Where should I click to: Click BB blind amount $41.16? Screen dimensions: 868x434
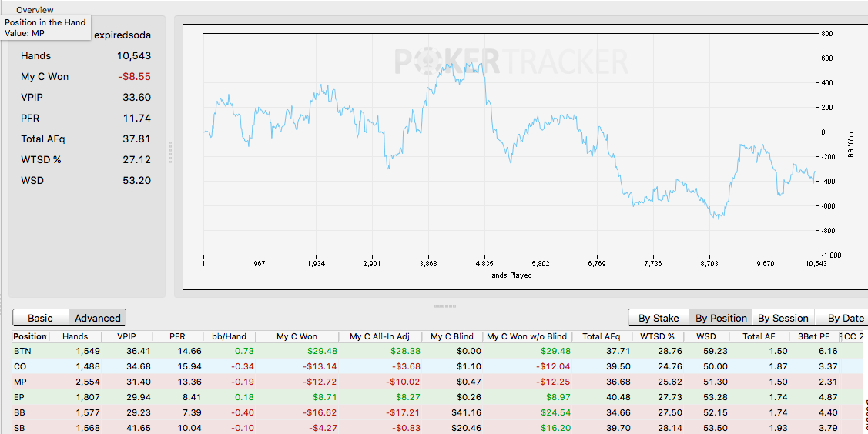tap(468, 412)
